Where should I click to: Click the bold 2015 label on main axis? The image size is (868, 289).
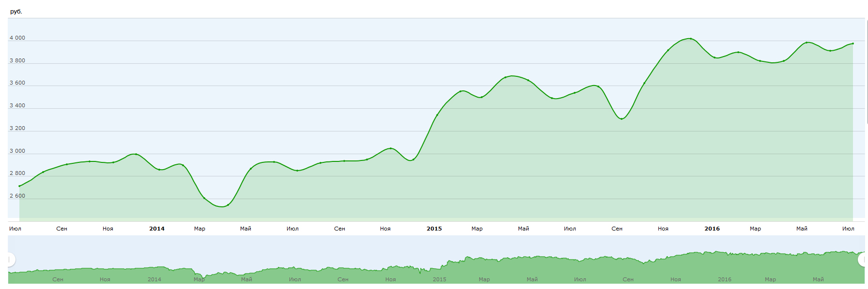coord(434,229)
